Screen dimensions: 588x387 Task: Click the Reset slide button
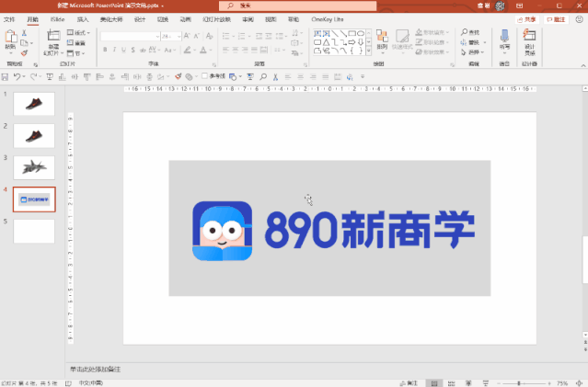(76, 43)
